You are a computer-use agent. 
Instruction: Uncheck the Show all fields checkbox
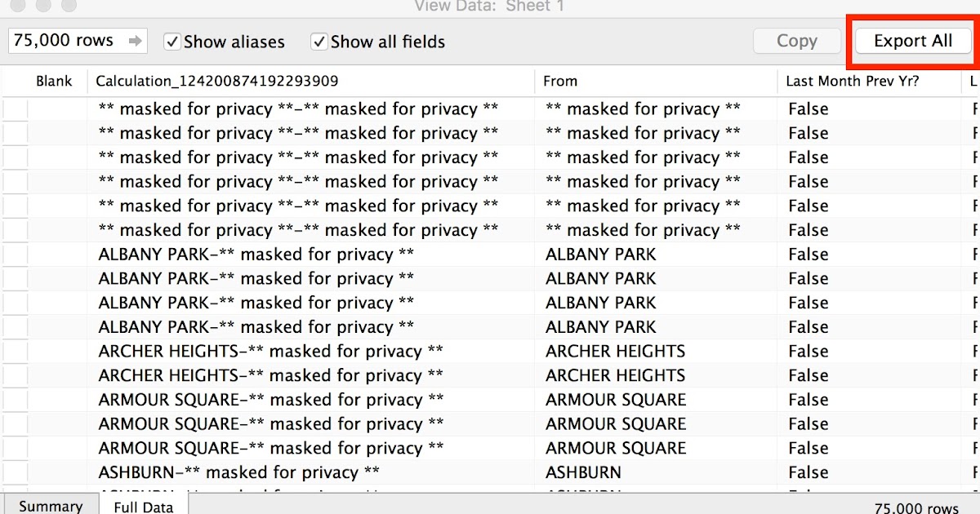(x=319, y=42)
